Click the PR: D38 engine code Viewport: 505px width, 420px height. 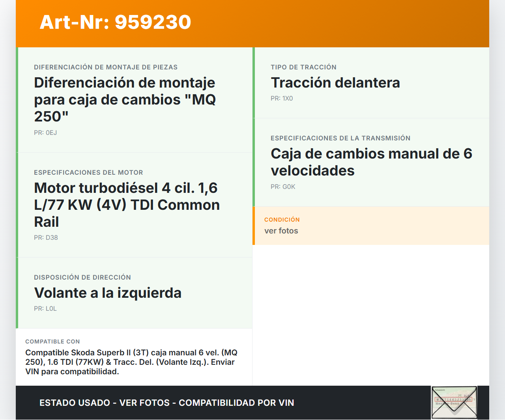click(x=46, y=238)
